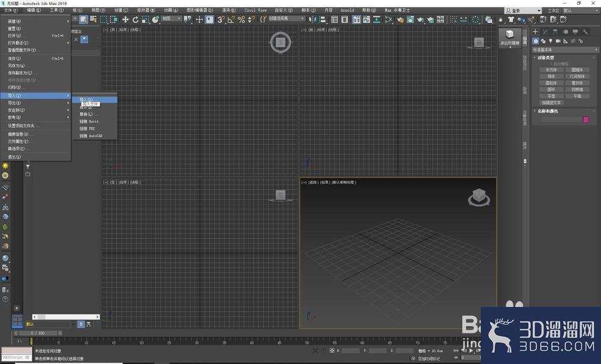Toggle the Select Object mode button
The image size is (601, 364).
point(83,20)
